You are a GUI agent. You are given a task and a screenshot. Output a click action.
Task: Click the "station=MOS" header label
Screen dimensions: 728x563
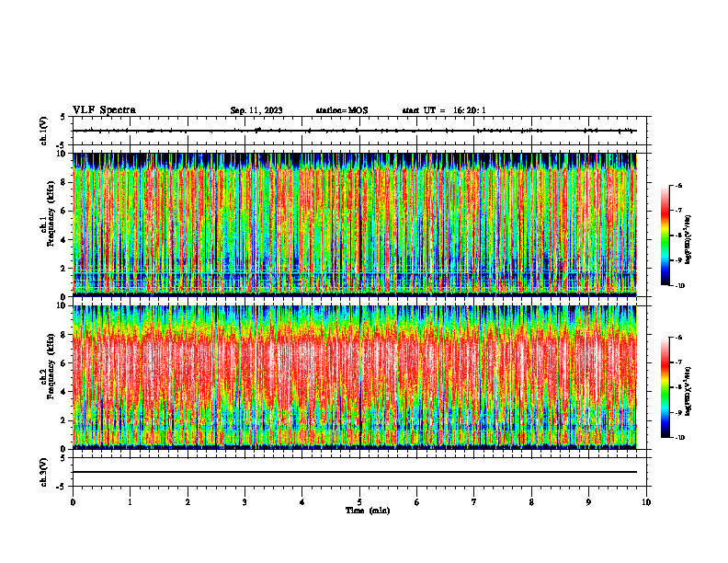click(342, 110)
